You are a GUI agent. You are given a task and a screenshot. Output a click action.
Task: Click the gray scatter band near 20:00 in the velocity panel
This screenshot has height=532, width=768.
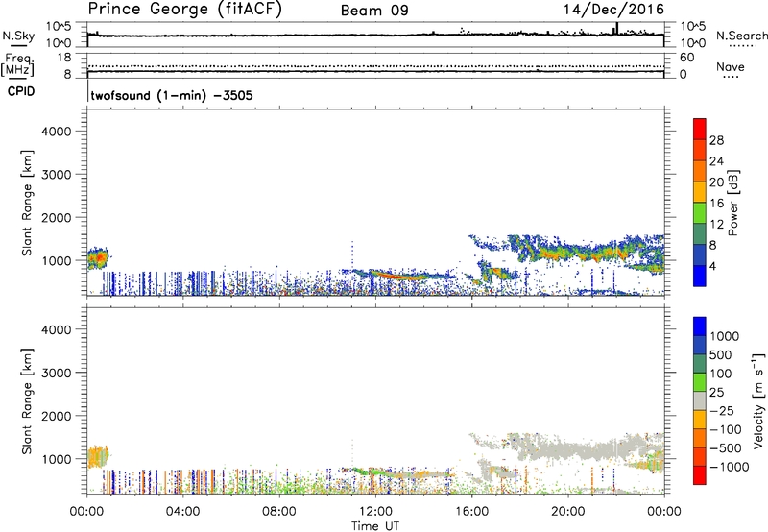click(568, 449)
